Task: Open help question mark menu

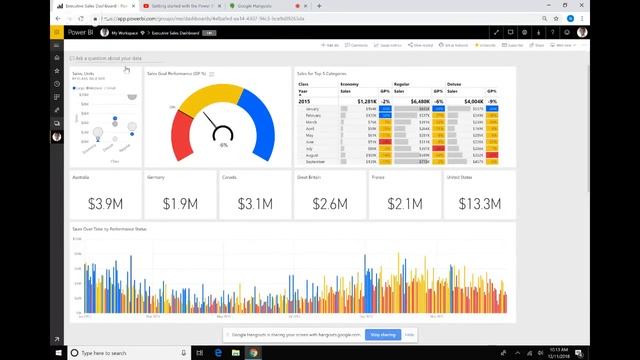Action: [552, 32]
